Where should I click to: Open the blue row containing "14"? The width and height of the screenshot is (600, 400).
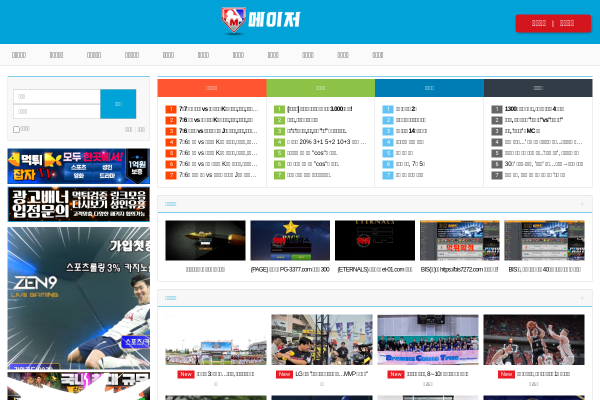[x=411, y=131]
